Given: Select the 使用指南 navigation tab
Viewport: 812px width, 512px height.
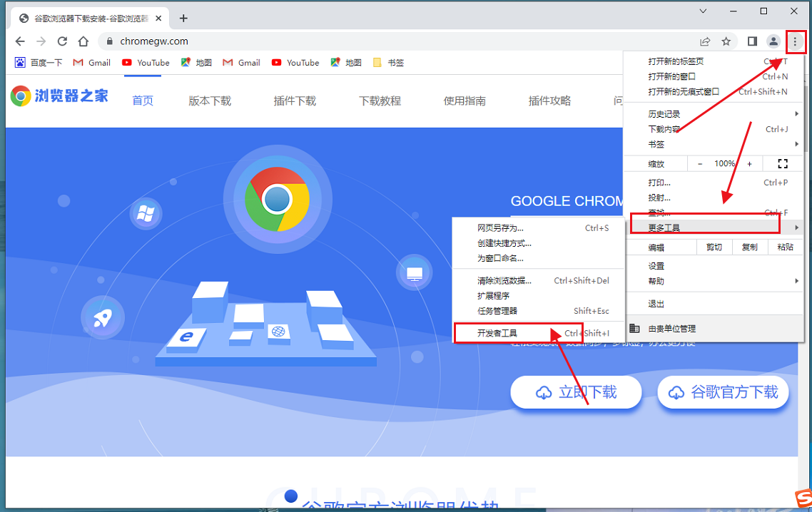Looking at the screenshot, I should tap(465, 101).
